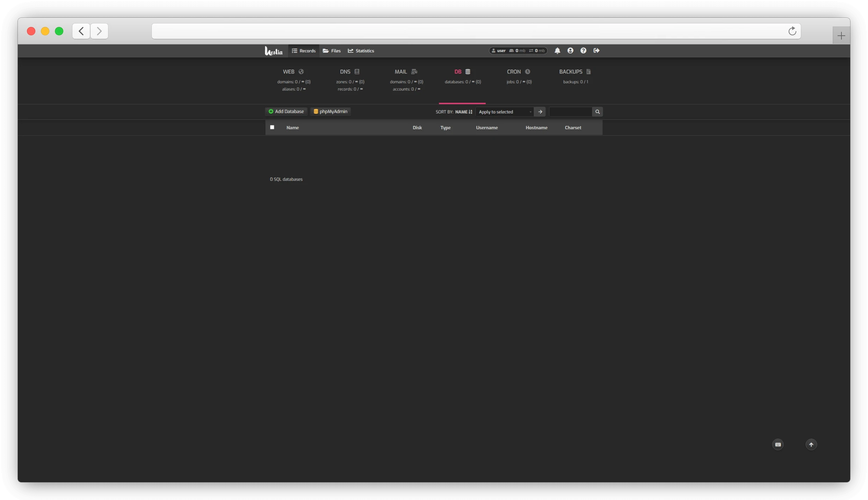Image resolution: width=868 pixels, height=500 pixels.
Task: Open the BACKUPS file icon
Action: coord(589,71)
